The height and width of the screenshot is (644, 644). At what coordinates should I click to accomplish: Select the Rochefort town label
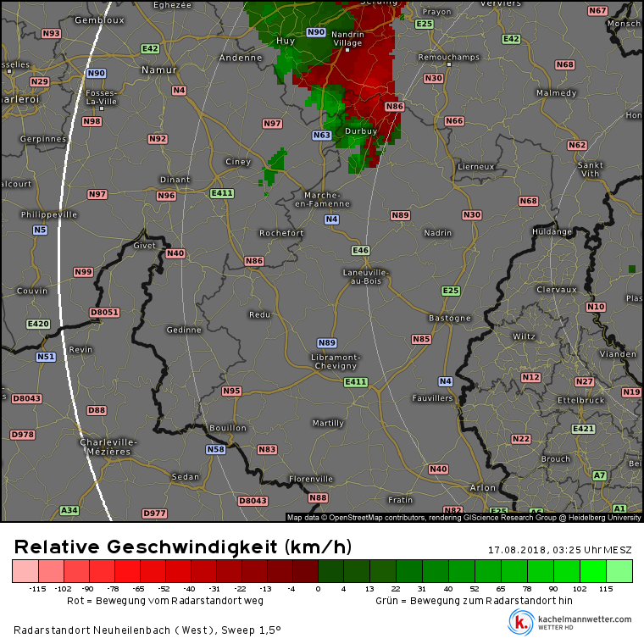[x=281, y=233]
